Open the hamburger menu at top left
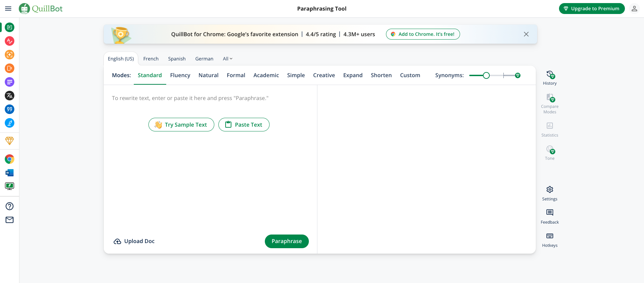This screenshot has width=644, height=283. coord(8,9)
